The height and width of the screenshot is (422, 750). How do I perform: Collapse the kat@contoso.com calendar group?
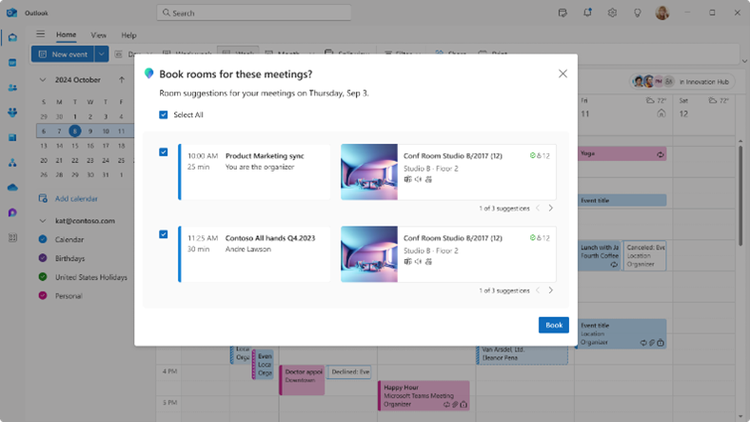coord(42,220)
